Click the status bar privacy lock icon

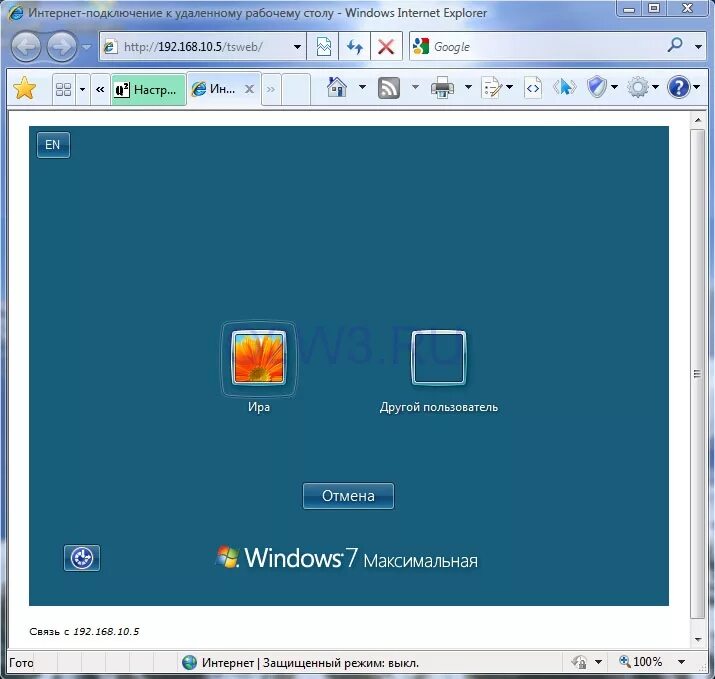[x=580, y=662]
